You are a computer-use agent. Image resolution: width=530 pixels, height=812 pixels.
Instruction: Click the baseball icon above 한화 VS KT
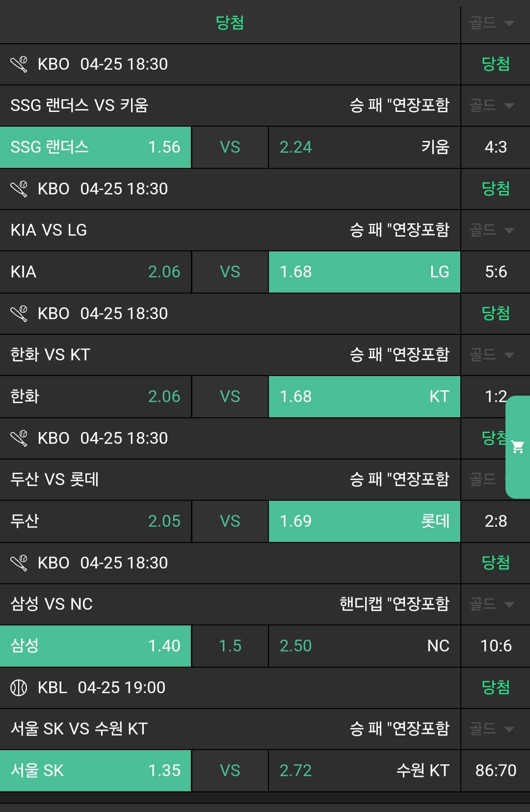[19, 314]
